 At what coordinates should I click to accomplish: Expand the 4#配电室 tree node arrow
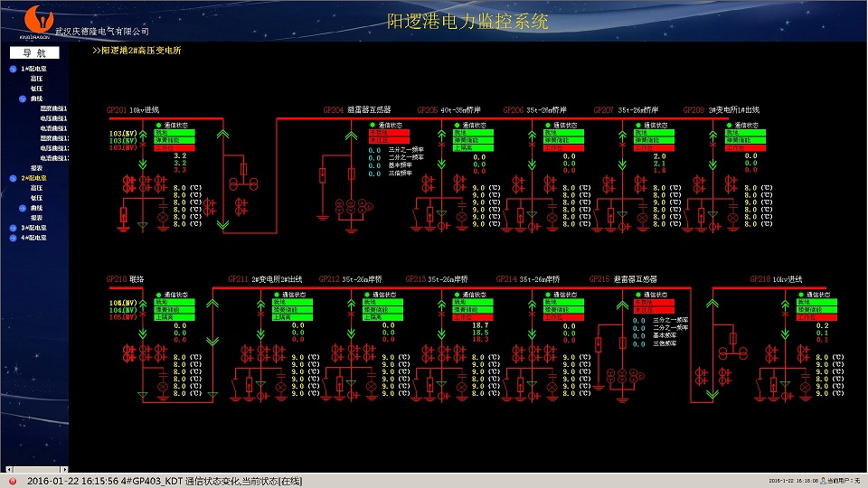click(13, 238)
